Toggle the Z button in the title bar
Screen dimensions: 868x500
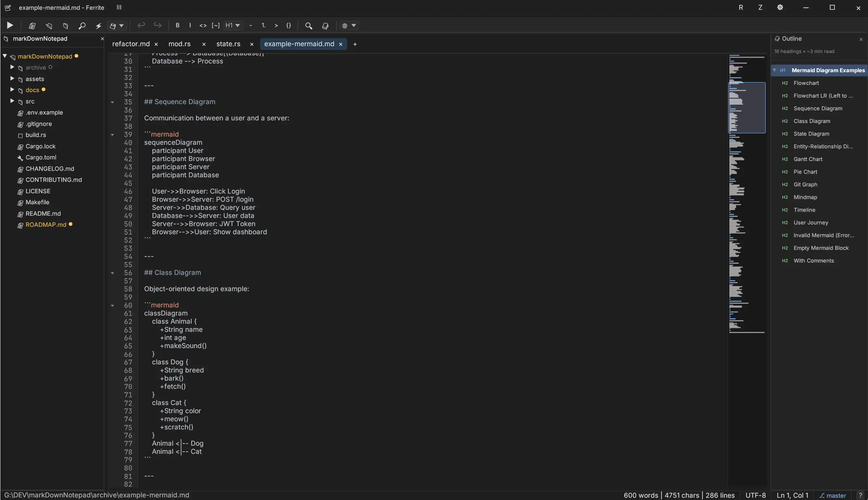click(x=760, y=7)
